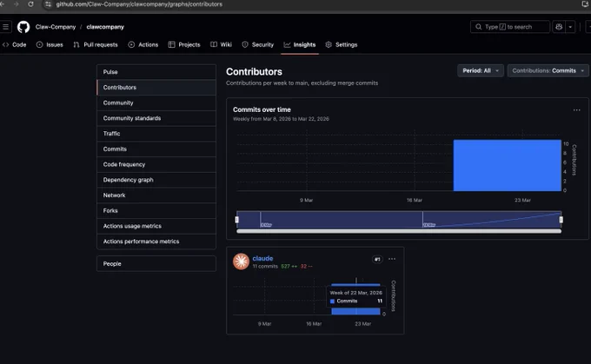Open the Wiki tab

click(222, 44)
